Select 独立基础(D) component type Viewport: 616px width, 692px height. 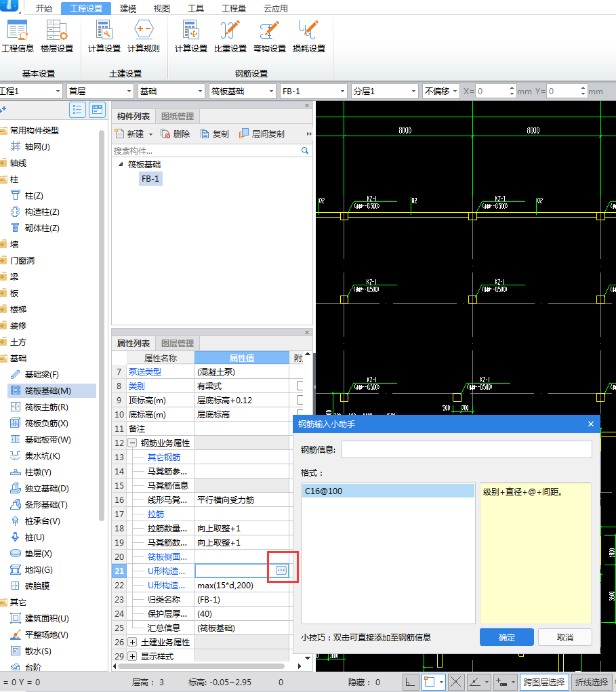pyautogui.click(x=40, y=489)
